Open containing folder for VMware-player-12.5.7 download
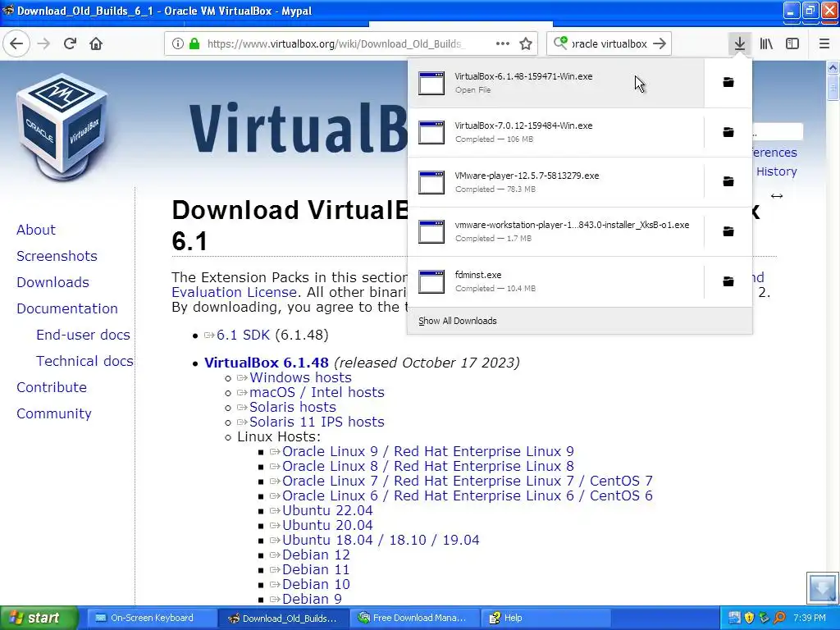 (x=728, y=181)
